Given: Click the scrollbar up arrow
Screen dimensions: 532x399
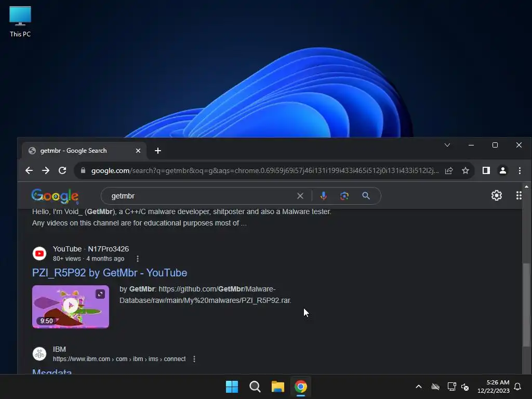Looking at the screenshot, I should tap(526, 187).
